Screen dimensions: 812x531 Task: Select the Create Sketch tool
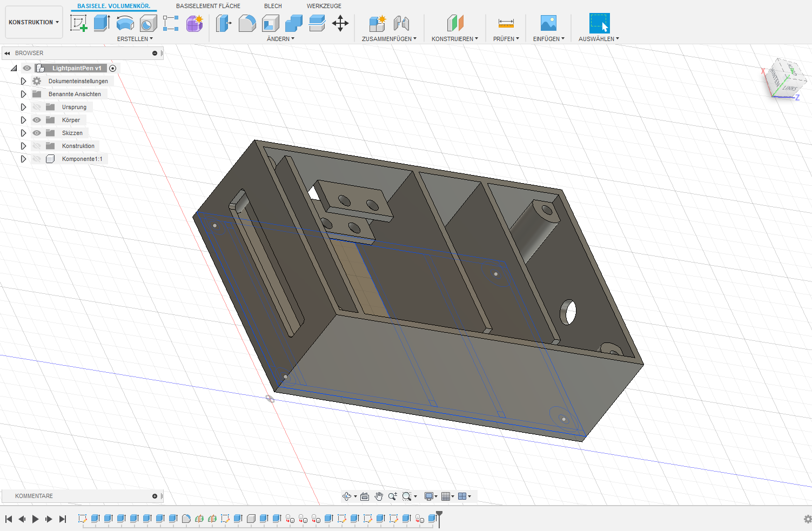[x=79, y=23]
